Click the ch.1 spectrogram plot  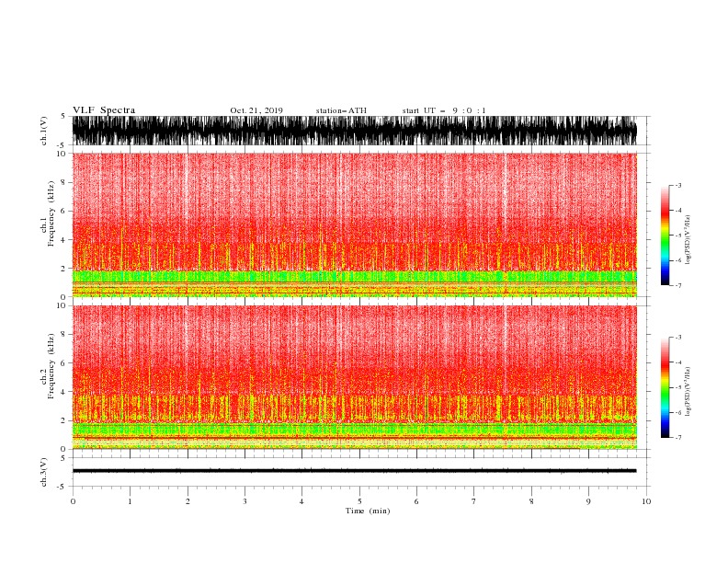click(x=354, y=224)
